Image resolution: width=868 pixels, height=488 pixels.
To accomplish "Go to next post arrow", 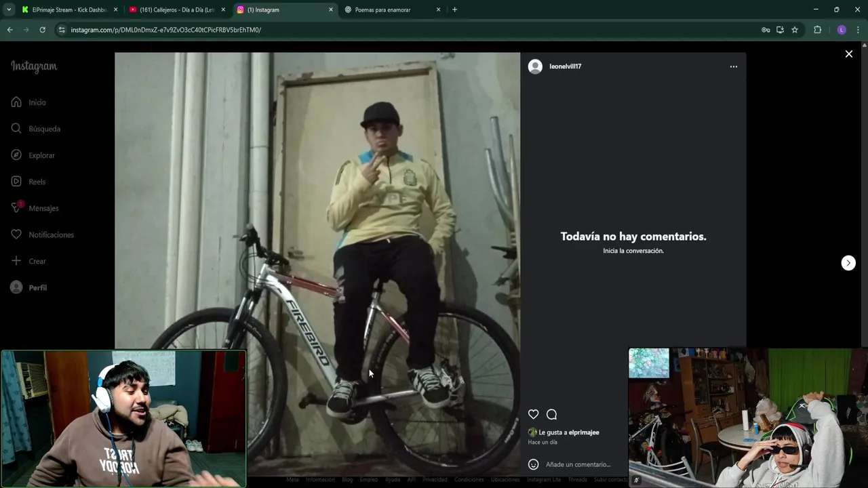I will 848,263.
